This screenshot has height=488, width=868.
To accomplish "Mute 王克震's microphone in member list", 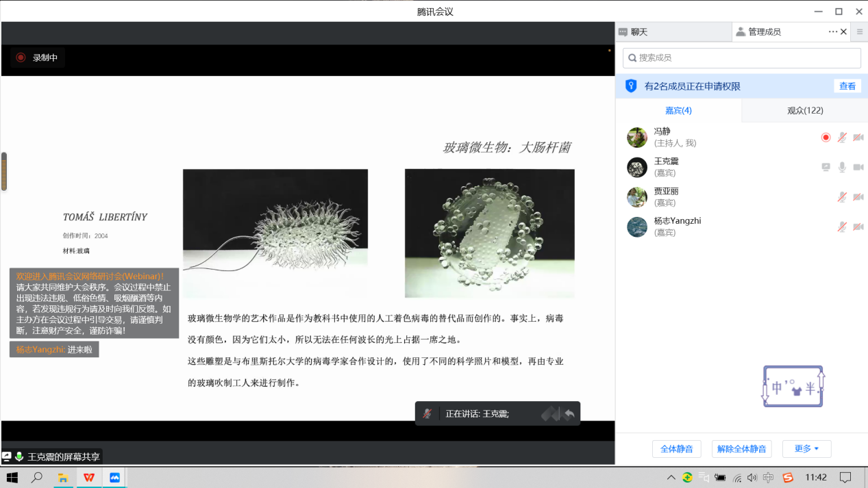I will click(842, 167).
